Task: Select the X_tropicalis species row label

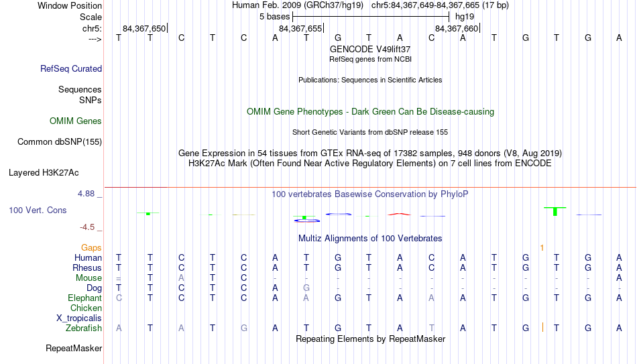Action: click(79, 318)
